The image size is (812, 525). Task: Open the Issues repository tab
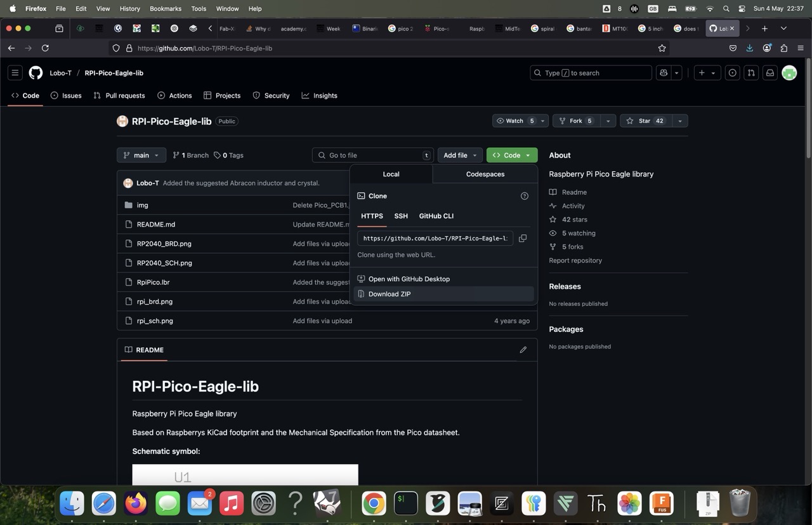point(66,95)
